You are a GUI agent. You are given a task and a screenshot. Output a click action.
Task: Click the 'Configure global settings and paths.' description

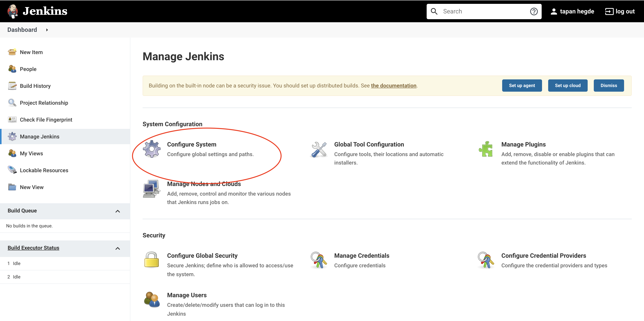coord(210,154)
